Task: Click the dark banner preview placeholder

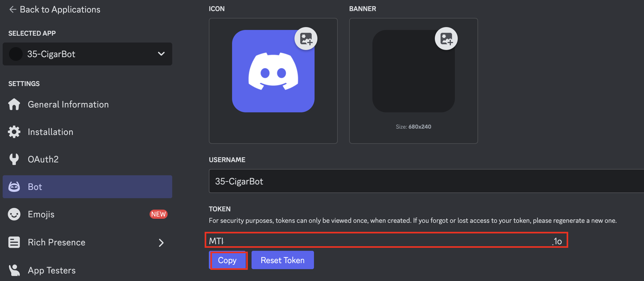Action: point(413,71)
